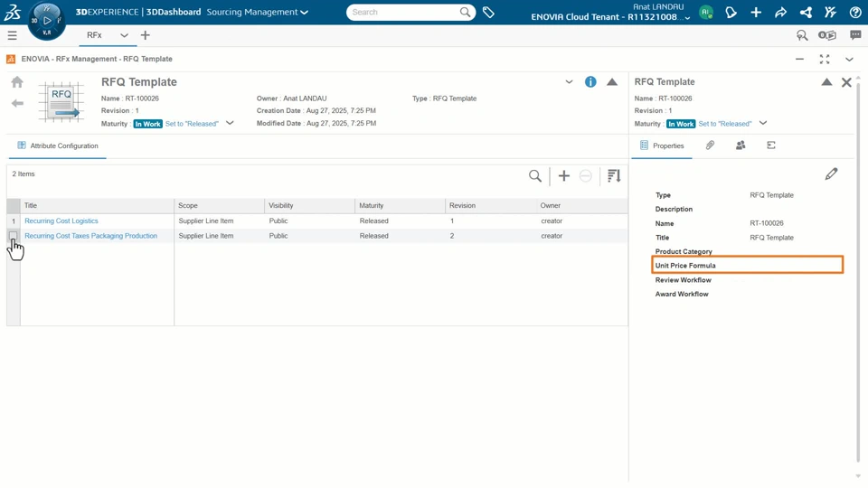868x488 pixels.
Task: Open the relations tab icon
Action: (770, 145)
